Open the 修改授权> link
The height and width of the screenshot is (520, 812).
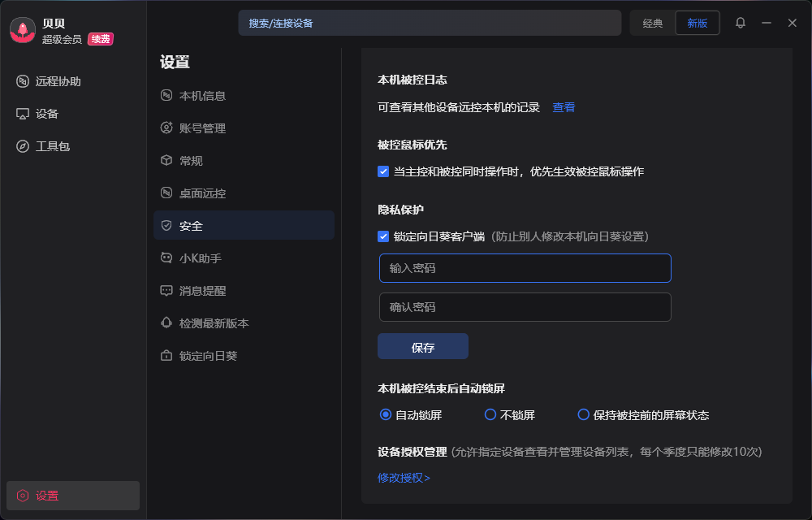point(404,478)
